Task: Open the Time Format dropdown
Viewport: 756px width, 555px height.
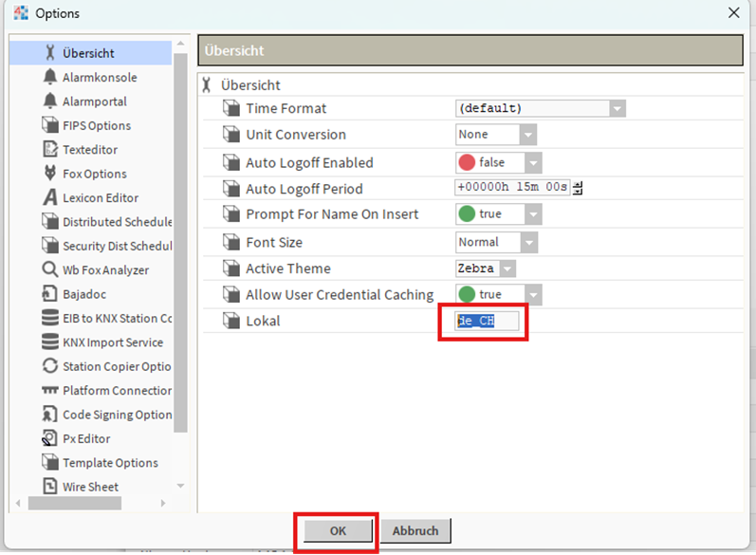Action: [618, 108]
